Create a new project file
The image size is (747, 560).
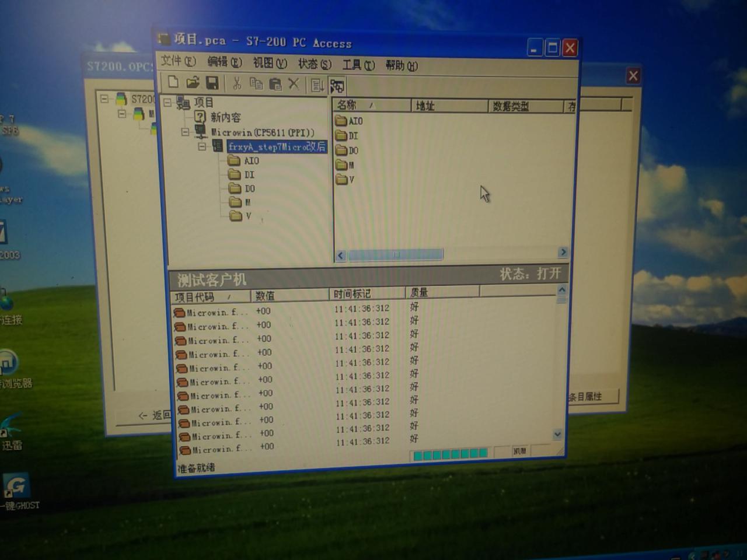tap(173, 82)
